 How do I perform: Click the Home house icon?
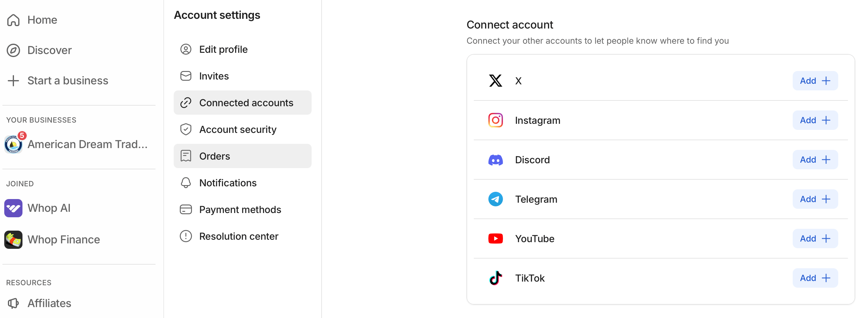pyautogui.click(x=13, y=20)
